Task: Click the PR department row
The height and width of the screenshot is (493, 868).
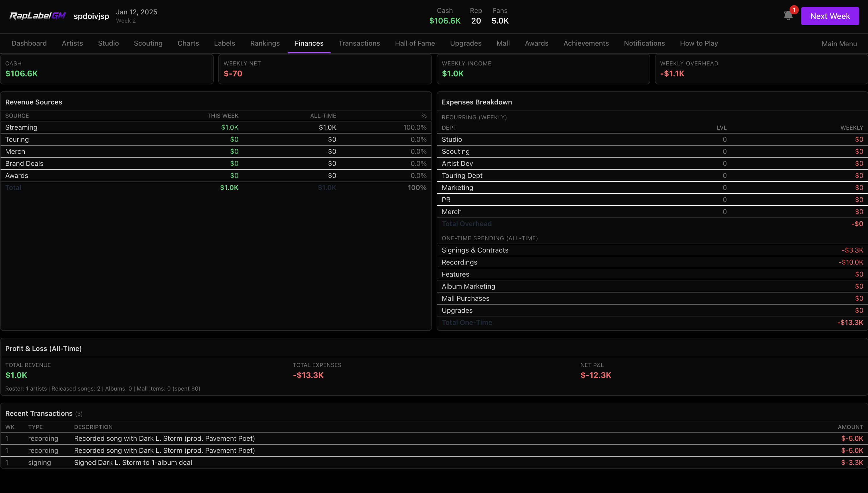Action: tap(652, 200)
